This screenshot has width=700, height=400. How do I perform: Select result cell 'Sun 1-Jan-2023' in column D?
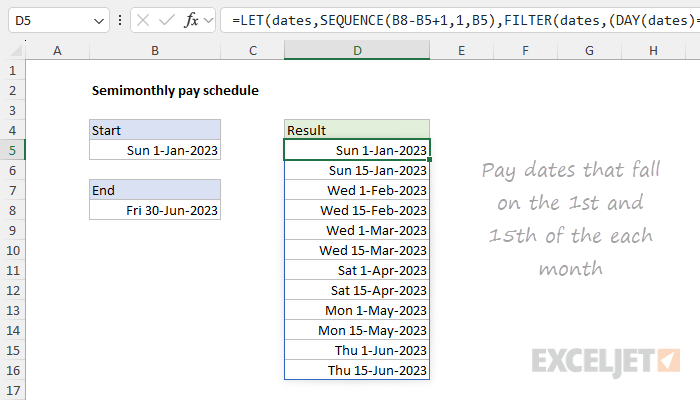click(x=357, y=150)
